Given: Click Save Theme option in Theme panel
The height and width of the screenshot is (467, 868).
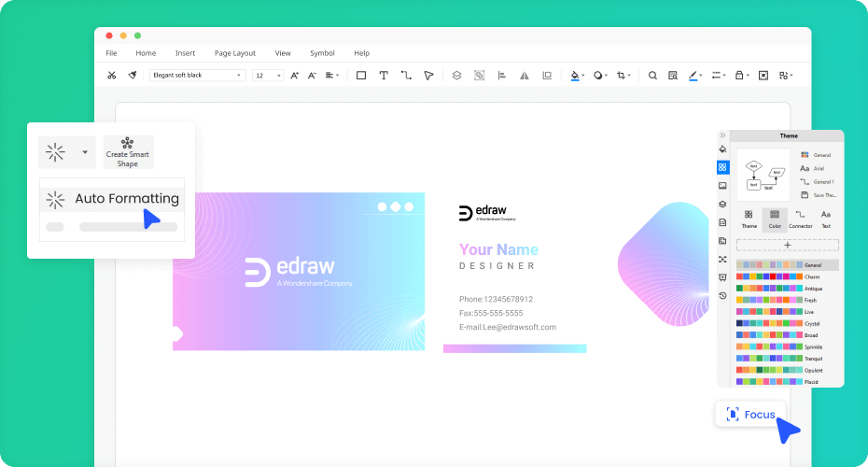Looking at the screenshot, I should pos(819,195).
